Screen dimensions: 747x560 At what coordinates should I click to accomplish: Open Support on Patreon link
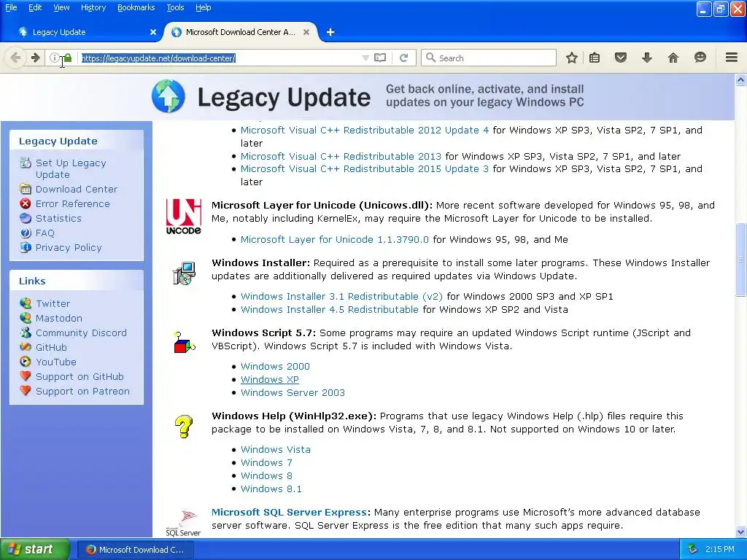pyautogui.click(x=82, y=392)
